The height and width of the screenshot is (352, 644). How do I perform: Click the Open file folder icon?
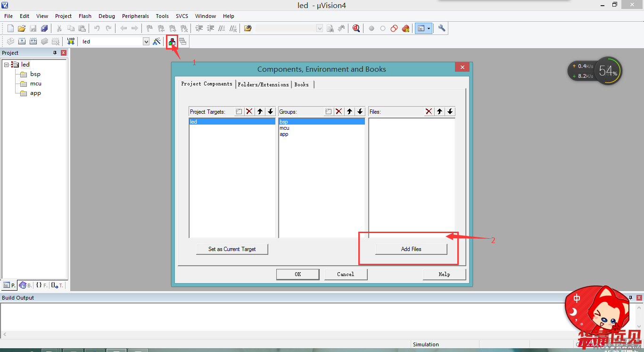coord(22,28)
